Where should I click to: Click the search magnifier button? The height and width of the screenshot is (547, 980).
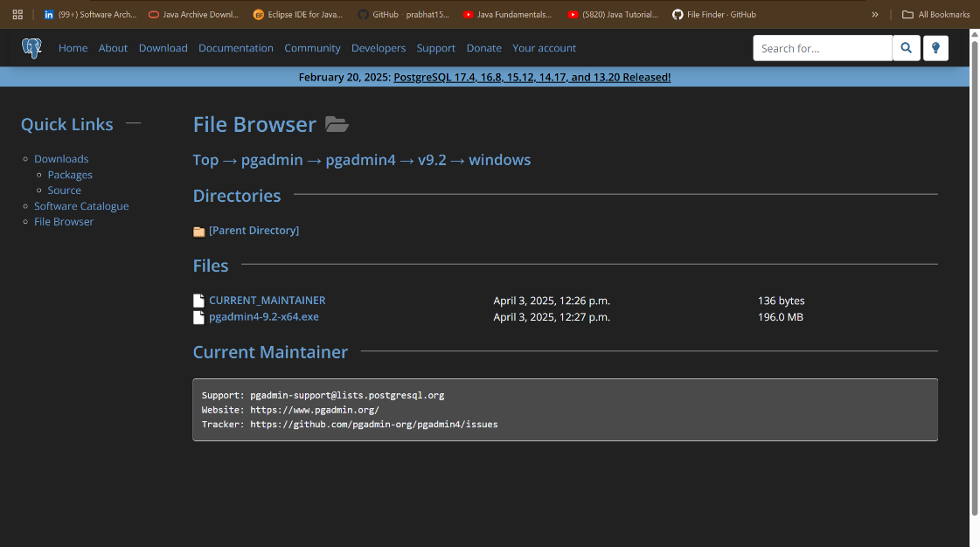pyautogui.click(x=907, y=48)
